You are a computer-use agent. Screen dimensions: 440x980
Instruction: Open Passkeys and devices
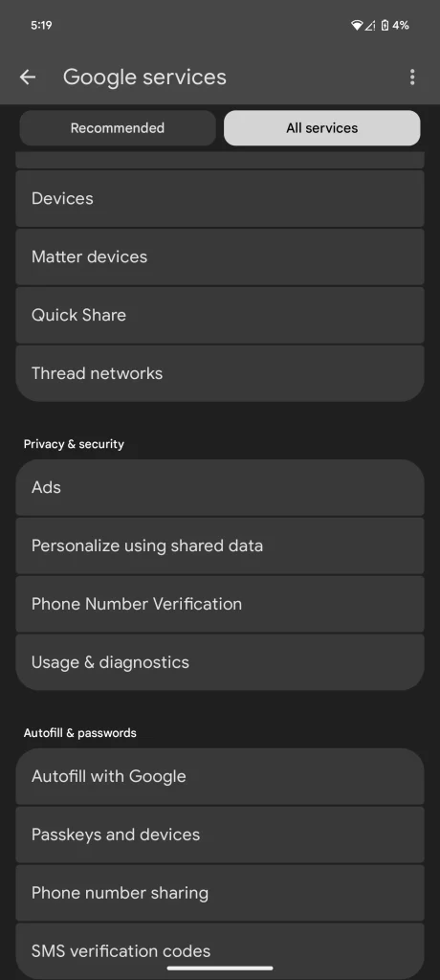pos(220,835)
